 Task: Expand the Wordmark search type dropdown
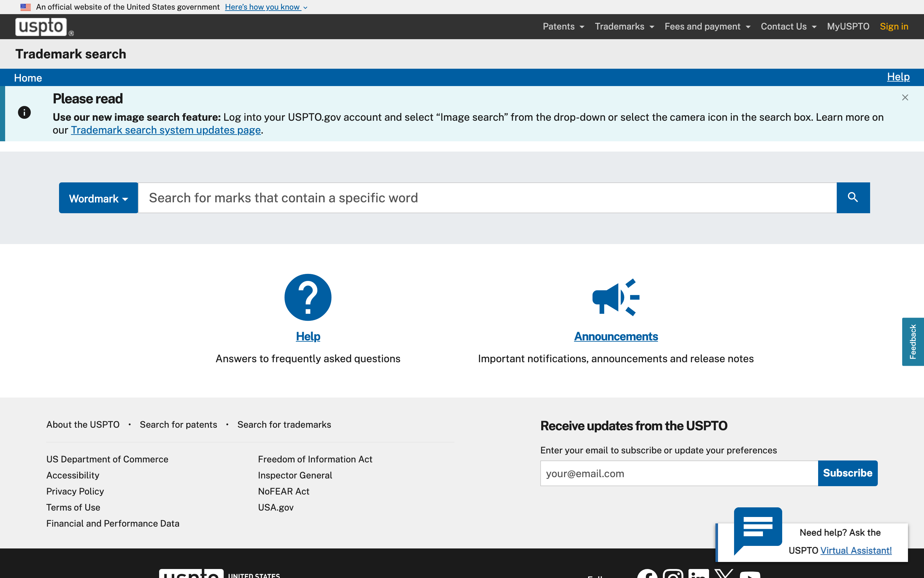(x=98, y=197)
